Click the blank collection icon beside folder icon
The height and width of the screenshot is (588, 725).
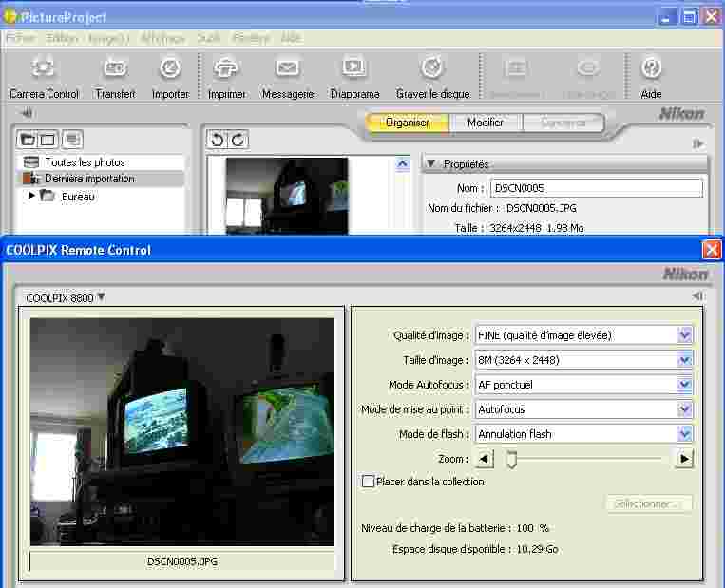[48, 139]
